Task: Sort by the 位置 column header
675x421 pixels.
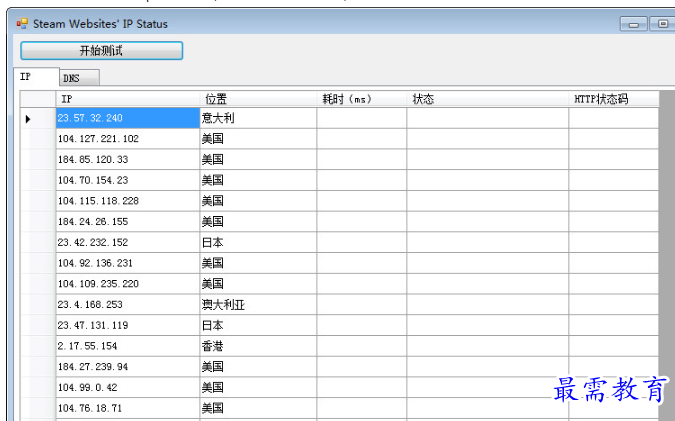Action: 258,99
